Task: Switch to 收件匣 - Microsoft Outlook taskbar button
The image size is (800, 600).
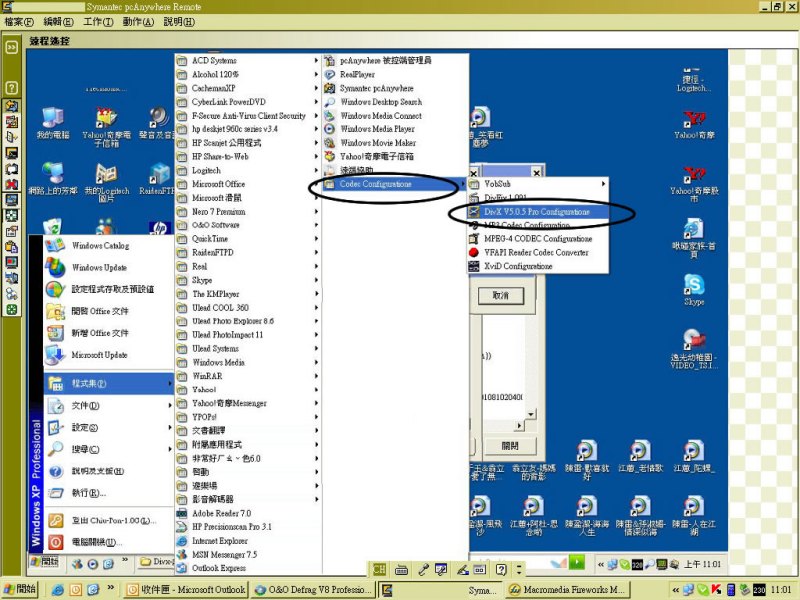Action: coord(186,590)
